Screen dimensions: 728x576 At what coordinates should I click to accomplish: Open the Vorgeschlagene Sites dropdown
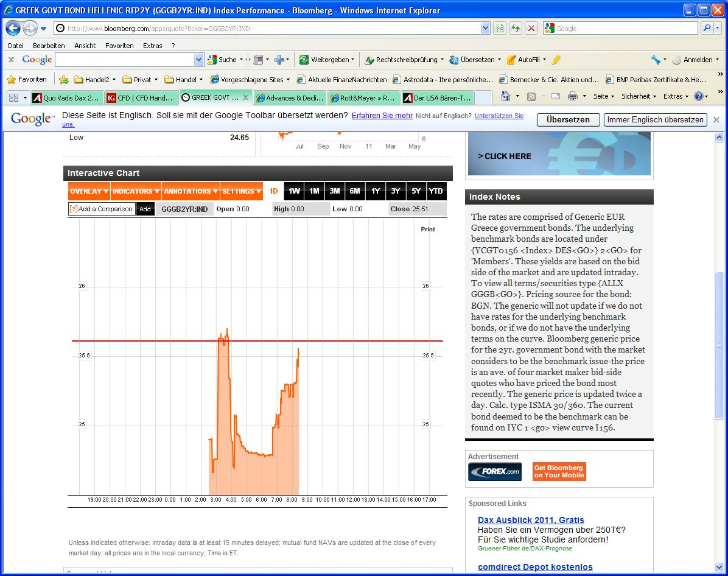(x=250, y=79)
